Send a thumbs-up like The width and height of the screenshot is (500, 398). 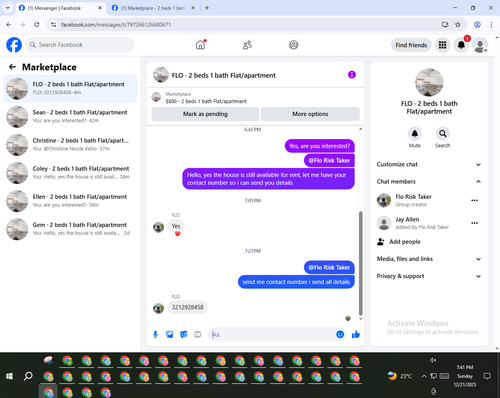356,334
